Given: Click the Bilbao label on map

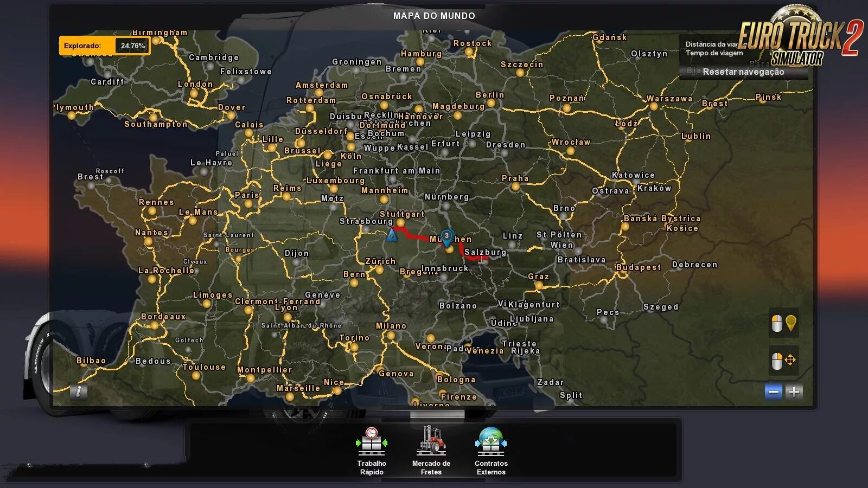Looking at the screenshot, I should 91,361.
